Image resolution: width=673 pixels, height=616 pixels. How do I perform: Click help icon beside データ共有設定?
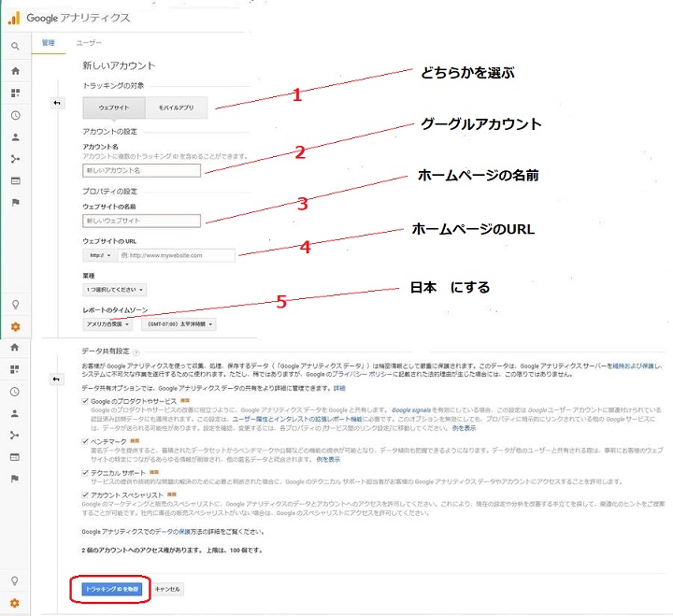point(136,352)
